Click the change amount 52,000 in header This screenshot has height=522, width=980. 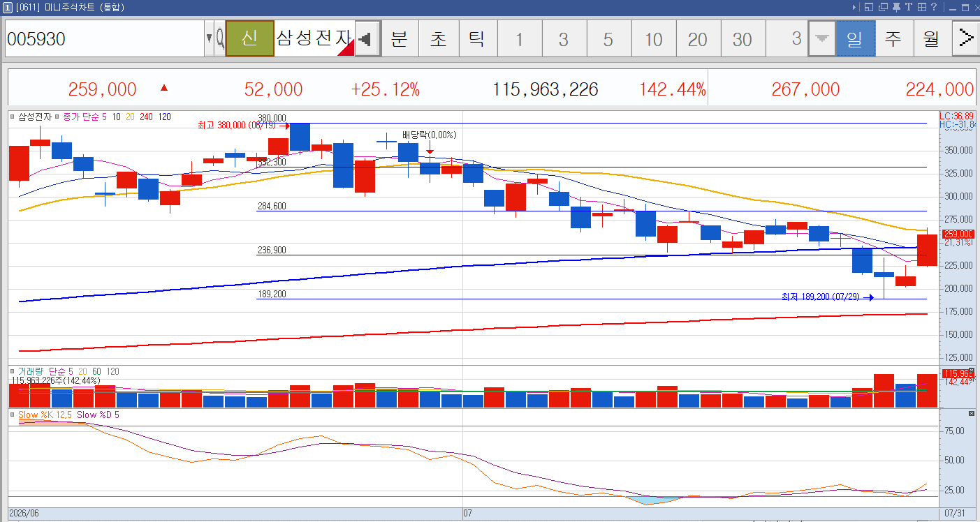click(x=273, y=89)
